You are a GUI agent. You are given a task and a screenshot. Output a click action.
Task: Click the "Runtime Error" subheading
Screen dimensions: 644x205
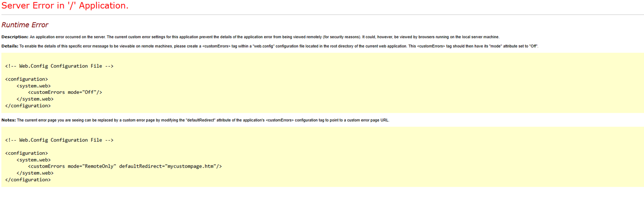click(x=25, y=25)
